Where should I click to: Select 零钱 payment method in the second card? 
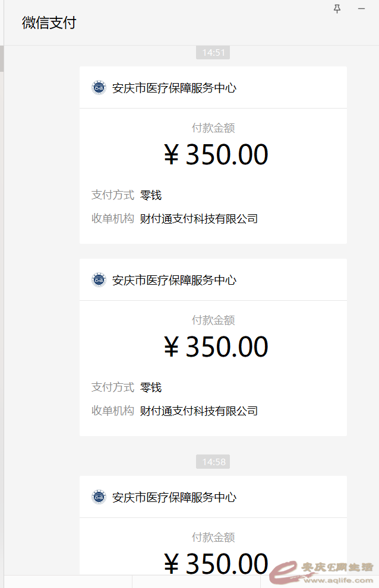pyautogui.click(x=151, y=387)
